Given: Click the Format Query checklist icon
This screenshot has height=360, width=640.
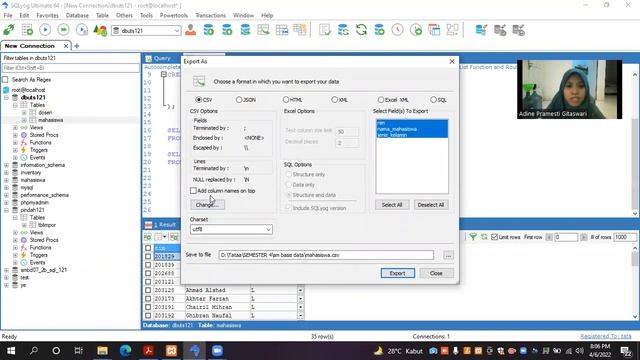Looking at the screenshot, I should coord(325,30).
